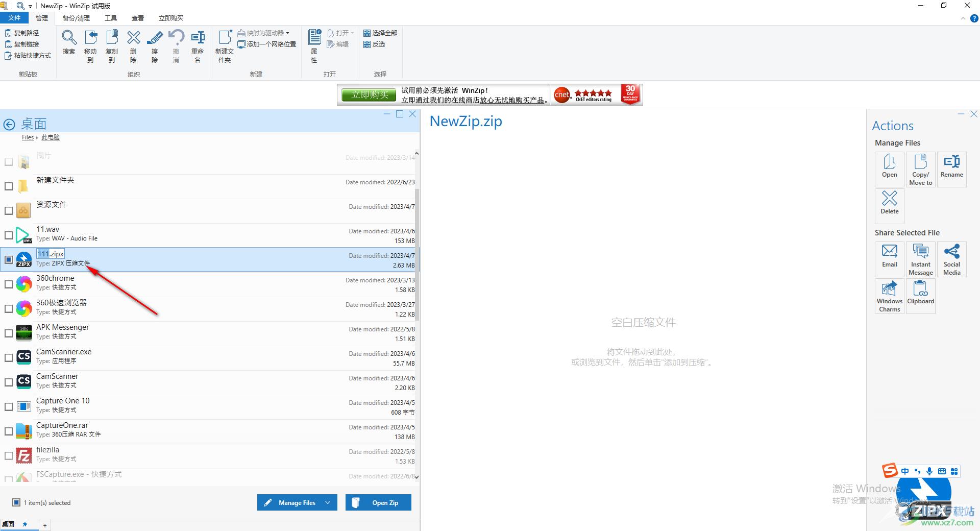Image resolution: width=980 pixels, height=531 pixels.
Task: Click the back arrow beside 桌面
Action: click(9, 124)
